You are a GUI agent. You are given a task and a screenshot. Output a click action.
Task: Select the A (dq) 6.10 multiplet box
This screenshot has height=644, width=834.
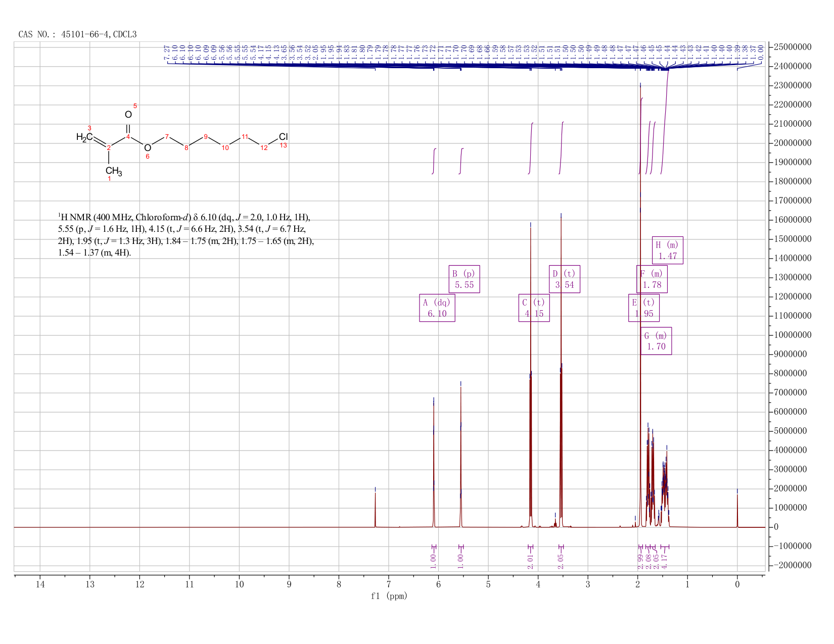pyautogui.click(x=437, y=308)
